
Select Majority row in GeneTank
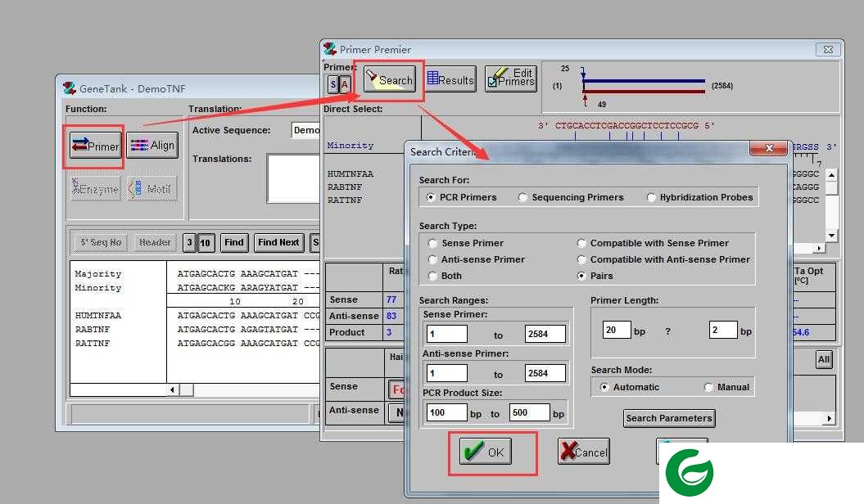coord(98,273)
